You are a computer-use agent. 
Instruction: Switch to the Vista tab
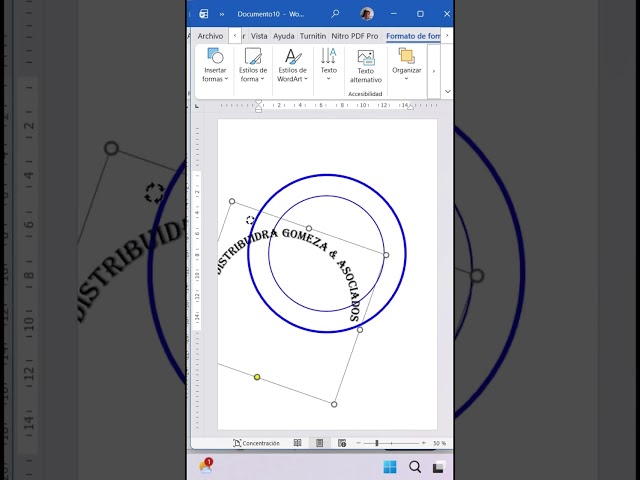(x=259, y=36)
